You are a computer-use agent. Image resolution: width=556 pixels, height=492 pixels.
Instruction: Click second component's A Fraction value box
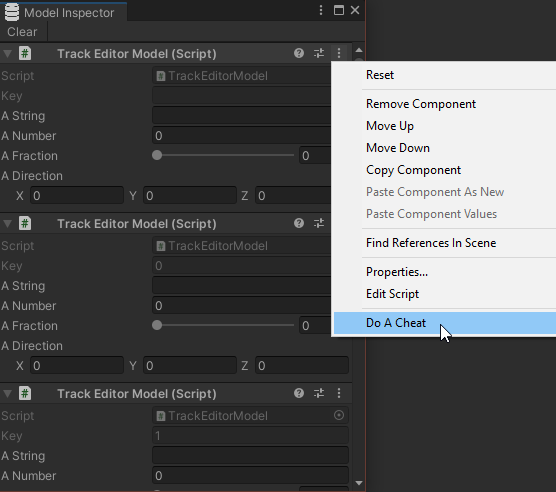pos(315,325)
